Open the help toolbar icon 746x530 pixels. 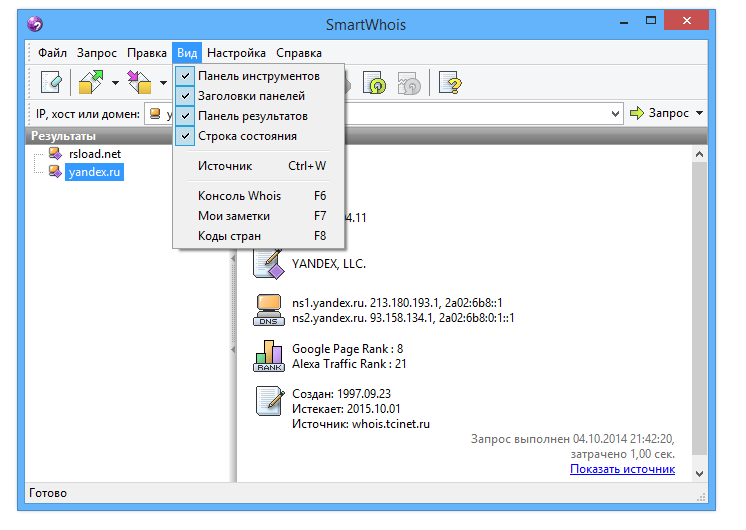tap(450, 83)
